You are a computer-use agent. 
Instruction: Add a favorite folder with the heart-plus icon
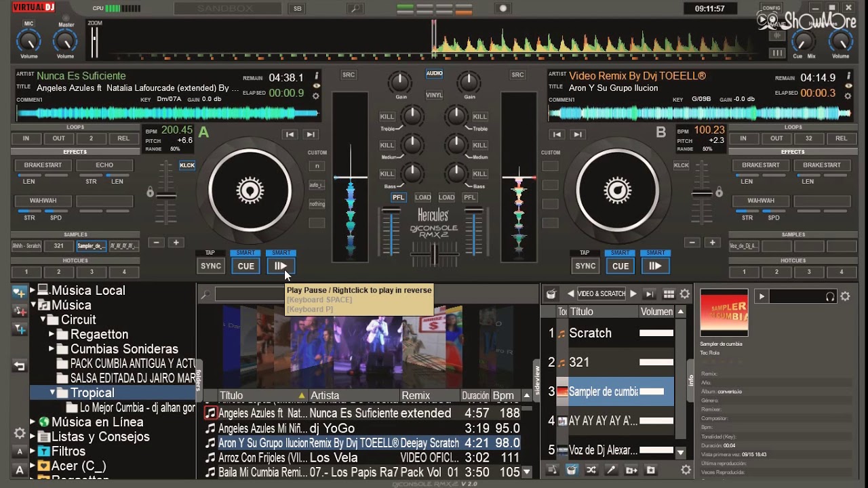20,293
